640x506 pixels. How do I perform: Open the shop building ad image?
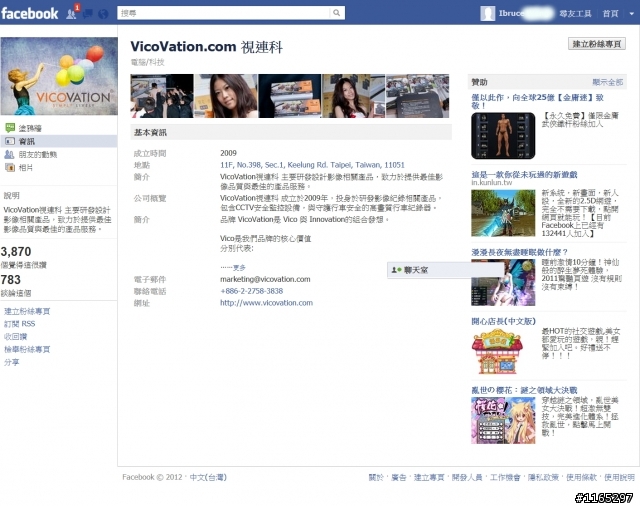tap(497, 351)
